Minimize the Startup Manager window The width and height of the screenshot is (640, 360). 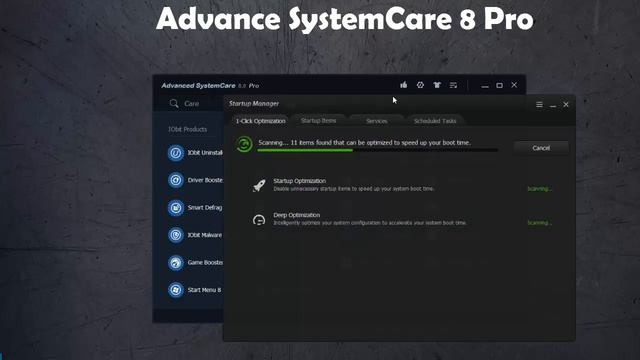click(553, 105)
